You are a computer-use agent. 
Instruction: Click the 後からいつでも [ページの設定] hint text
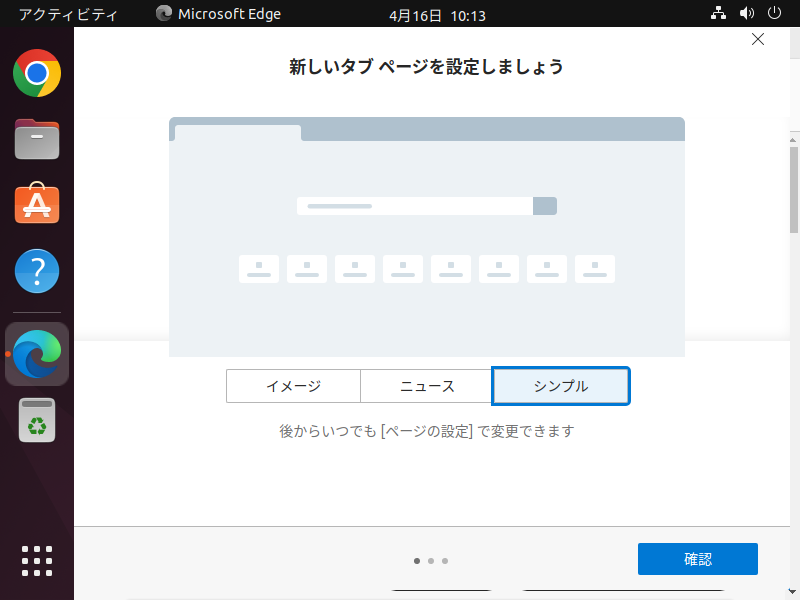point(427,431)
